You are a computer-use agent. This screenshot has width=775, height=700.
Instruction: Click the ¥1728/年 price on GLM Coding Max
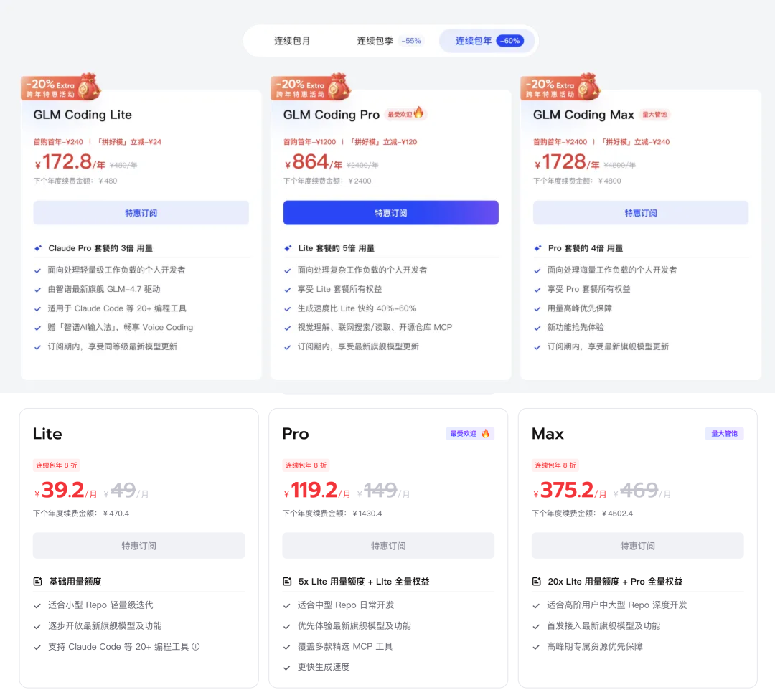click(x=567, y=162)
